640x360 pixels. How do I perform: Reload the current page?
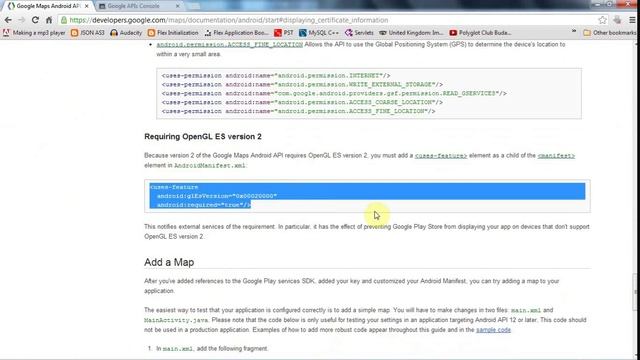coord(35,20)
